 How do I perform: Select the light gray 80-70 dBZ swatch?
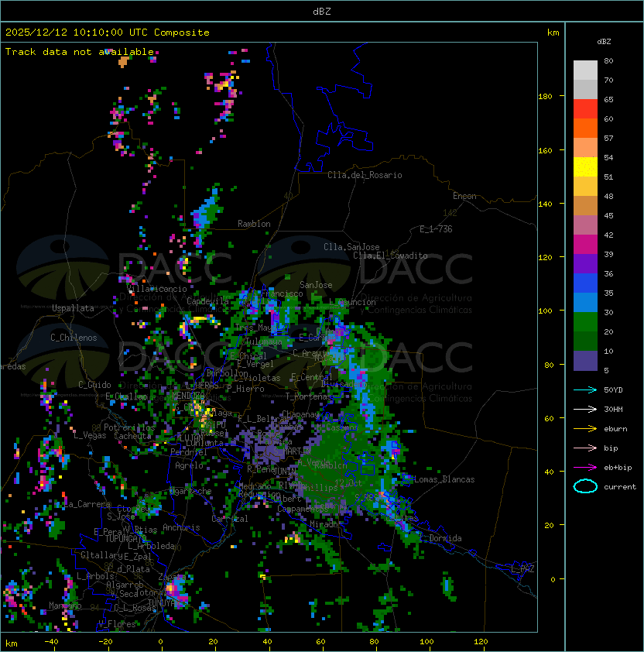pos(585,70)
